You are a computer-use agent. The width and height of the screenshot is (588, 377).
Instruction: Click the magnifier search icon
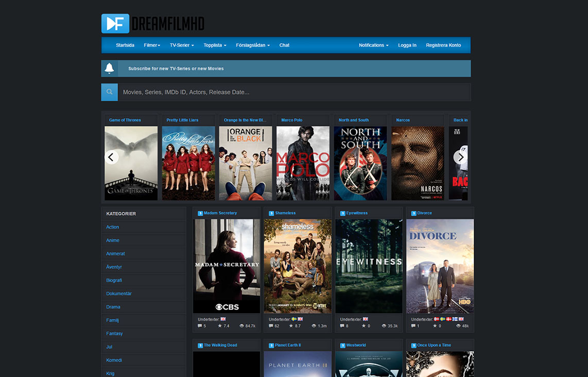point(110,92)
